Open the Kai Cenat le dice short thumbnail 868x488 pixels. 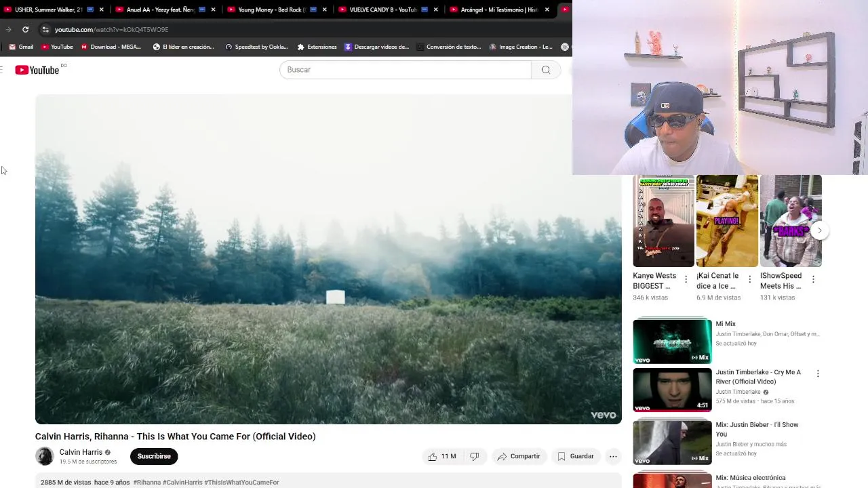(727, 221)
